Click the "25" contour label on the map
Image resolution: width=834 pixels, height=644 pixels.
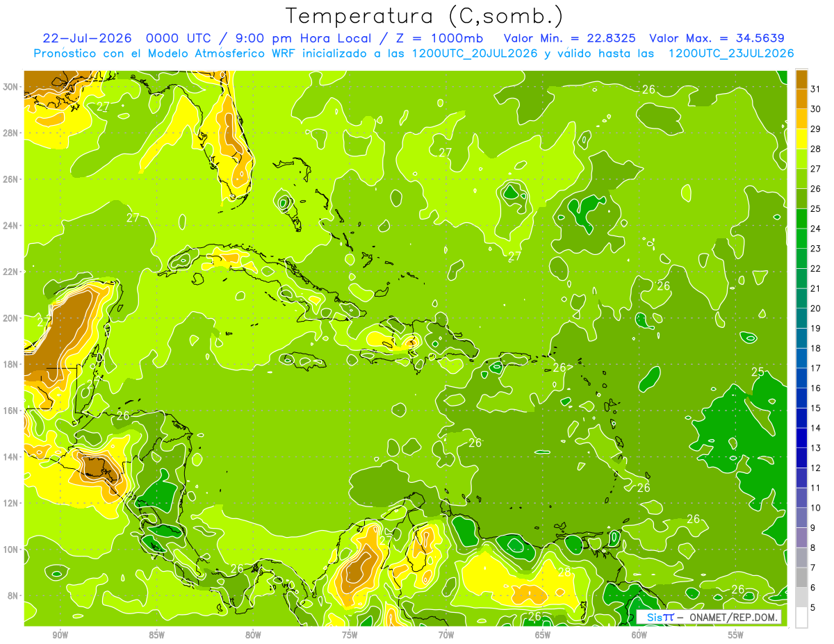[x=758, y=372]
